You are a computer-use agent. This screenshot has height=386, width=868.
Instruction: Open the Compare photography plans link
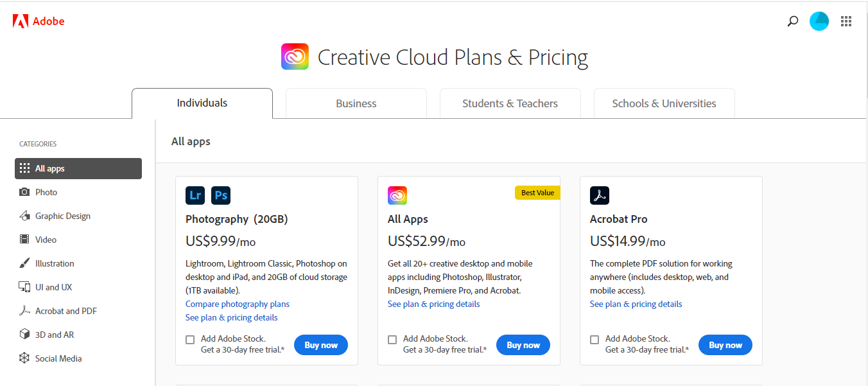click(x=238, y=304)
